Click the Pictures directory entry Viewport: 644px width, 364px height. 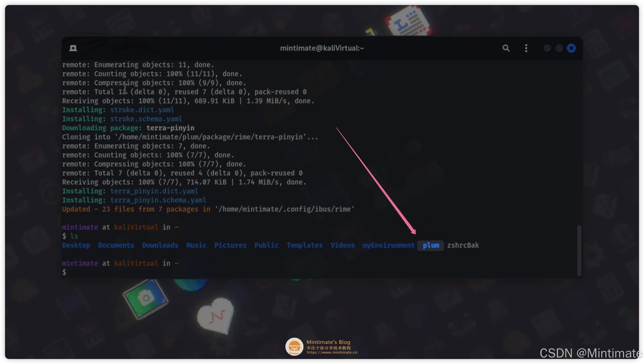point(230,245)
